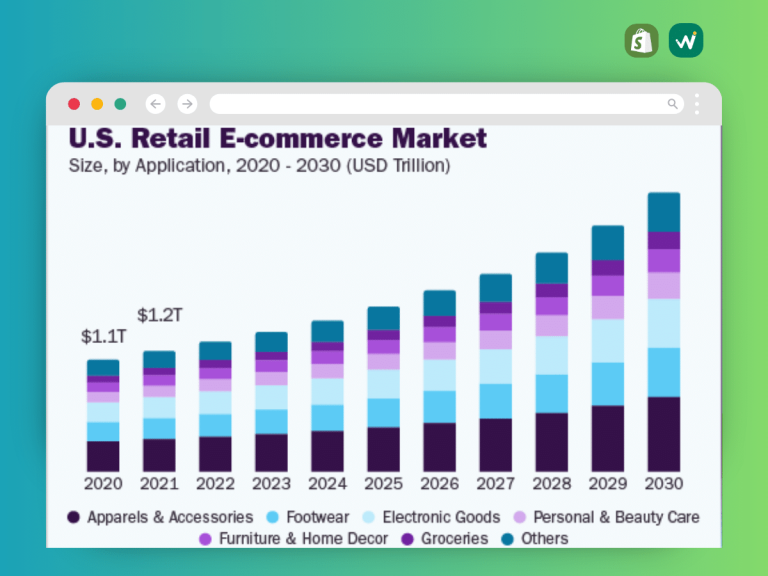
Task: Click the $1.1T label above 2020
Action: [x=103, y=336]
